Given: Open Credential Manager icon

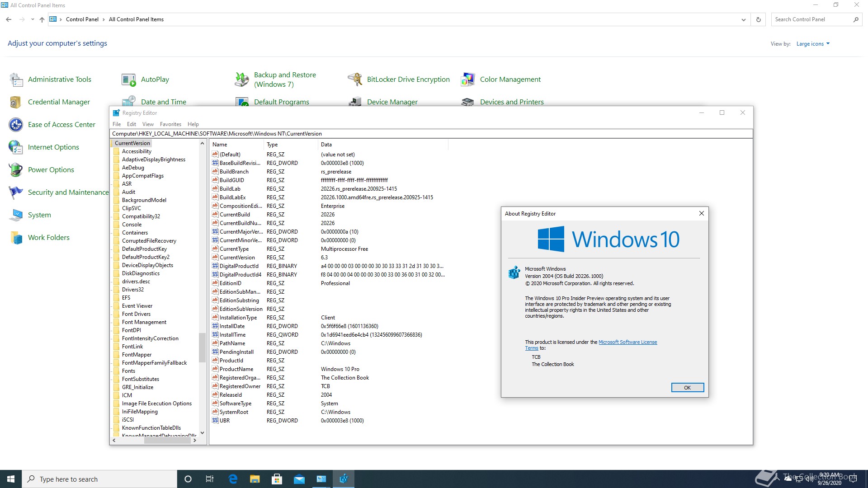Looking at the screenshot, I should coord(16,102).
